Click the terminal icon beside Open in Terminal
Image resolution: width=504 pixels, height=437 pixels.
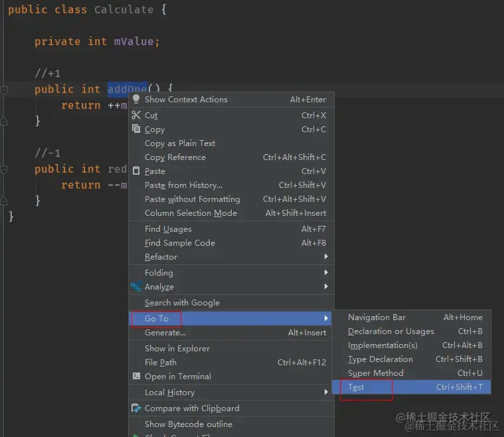click(x=136, y=376)
